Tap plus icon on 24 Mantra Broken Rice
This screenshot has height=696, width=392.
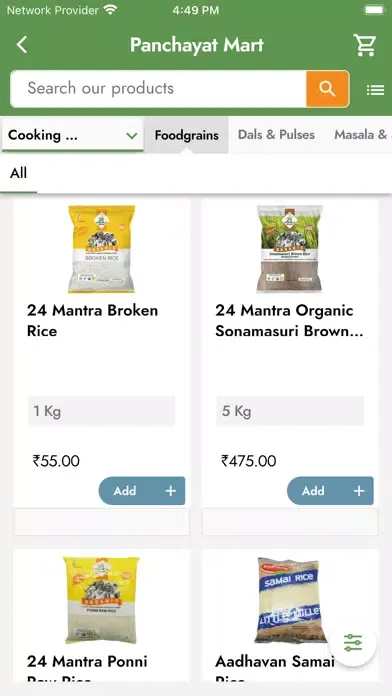pyautogui.click(x=171, y=491)
